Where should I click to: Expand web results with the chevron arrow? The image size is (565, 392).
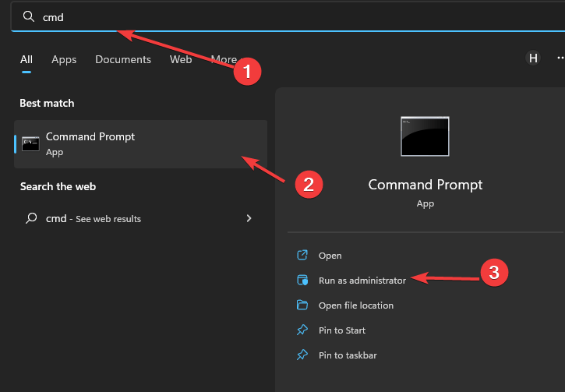pos(249,219)
